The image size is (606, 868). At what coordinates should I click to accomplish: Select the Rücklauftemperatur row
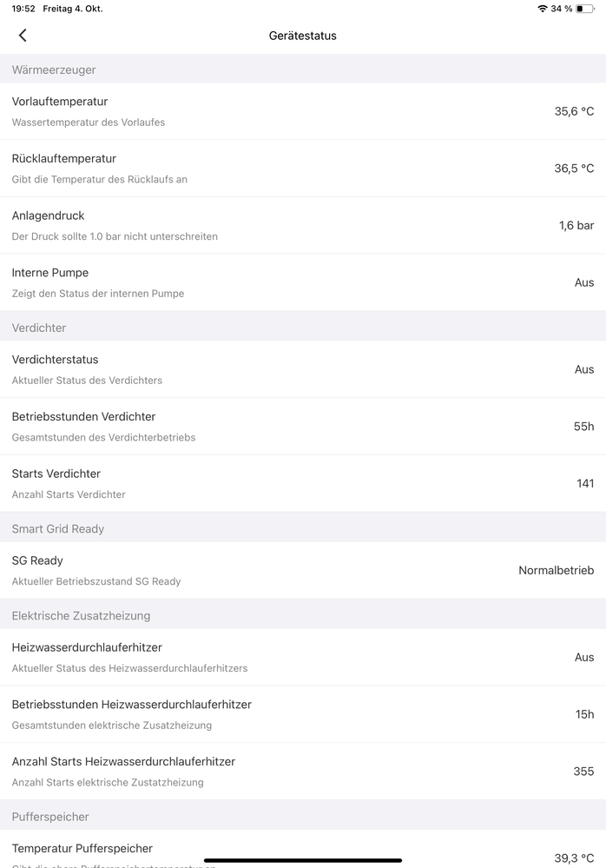coord(303,169)
